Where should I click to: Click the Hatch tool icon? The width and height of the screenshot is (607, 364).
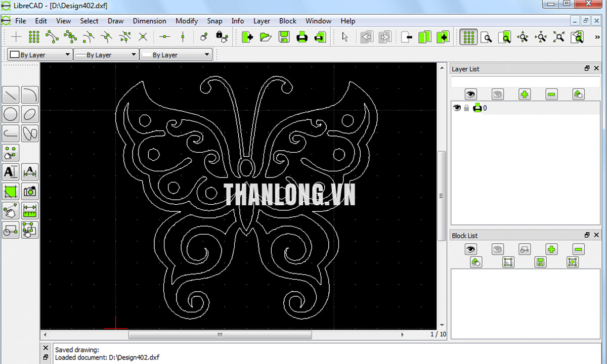point(11,192)
